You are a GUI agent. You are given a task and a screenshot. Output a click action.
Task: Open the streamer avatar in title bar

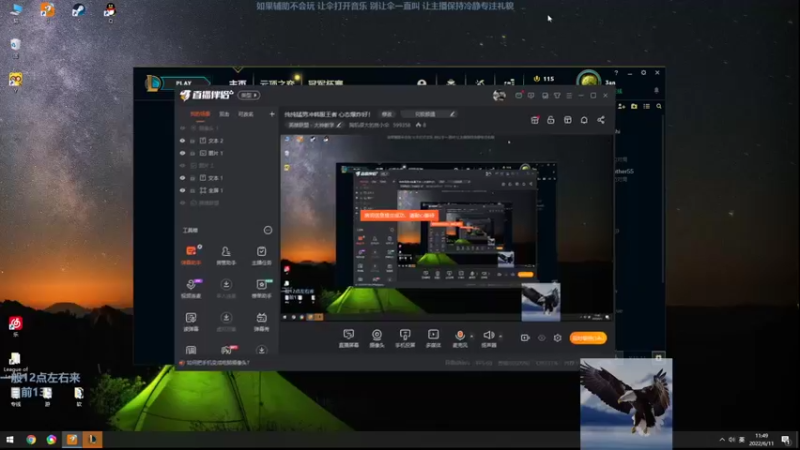click(x=499, y=95)
